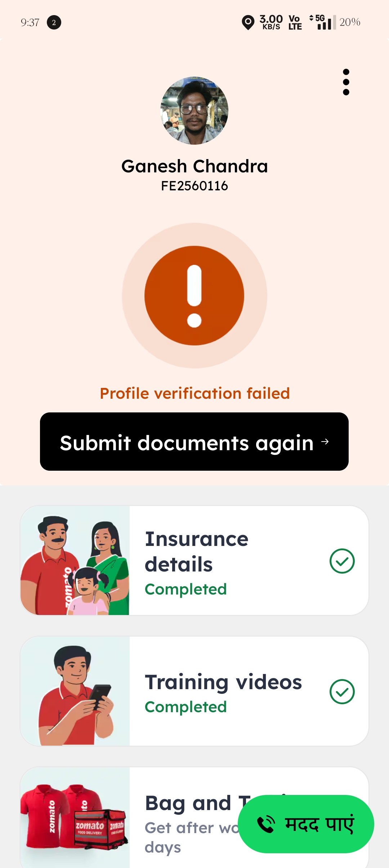Tap the arrow on Submit documents again
The width and height of the screenshot is (389, 868).
pos(325,442)
